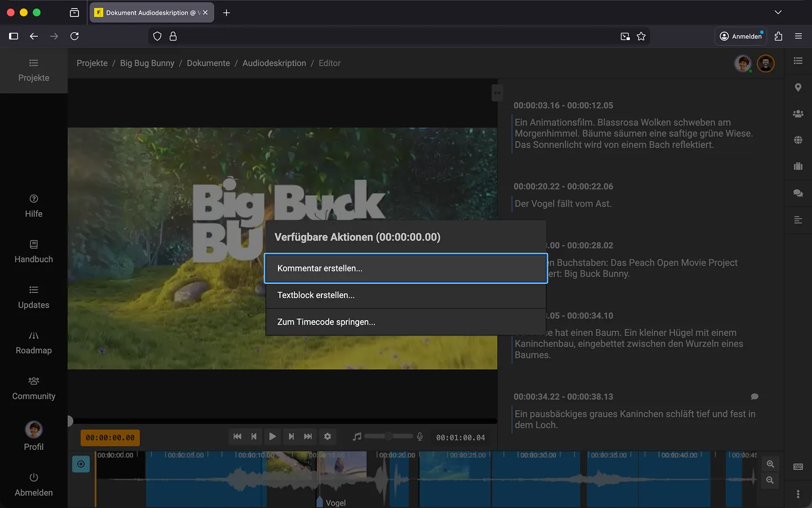Open the globe language panel
Viewport: 812px width, 508px height.
click(798, 140)
